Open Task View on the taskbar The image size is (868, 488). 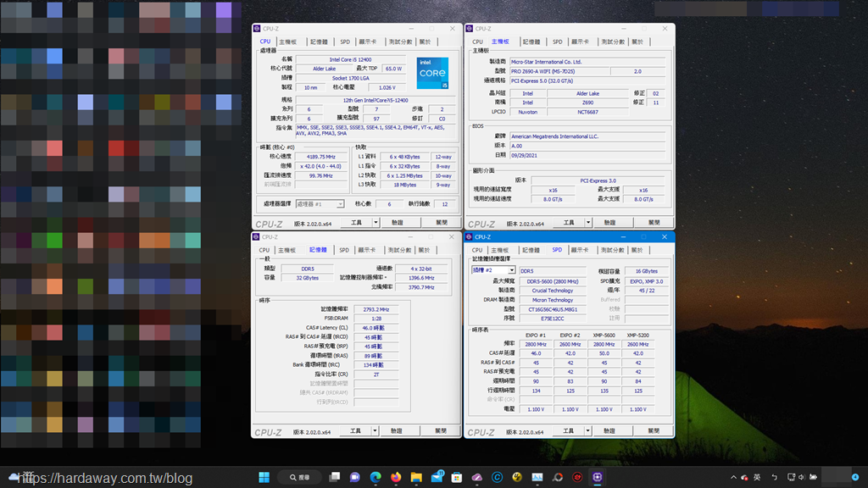coord(334,477)
